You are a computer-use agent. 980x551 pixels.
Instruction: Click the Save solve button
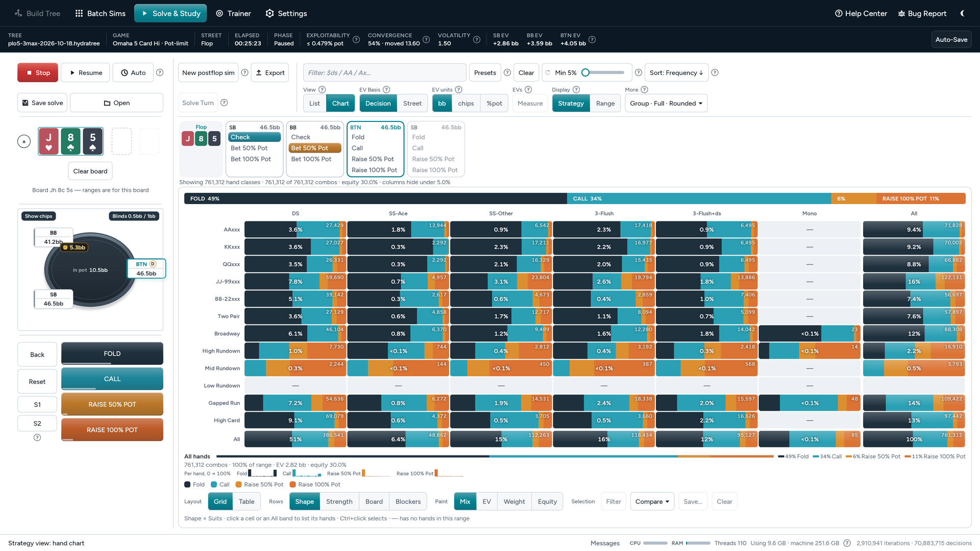pyautogui.click(x=42, y=103)
